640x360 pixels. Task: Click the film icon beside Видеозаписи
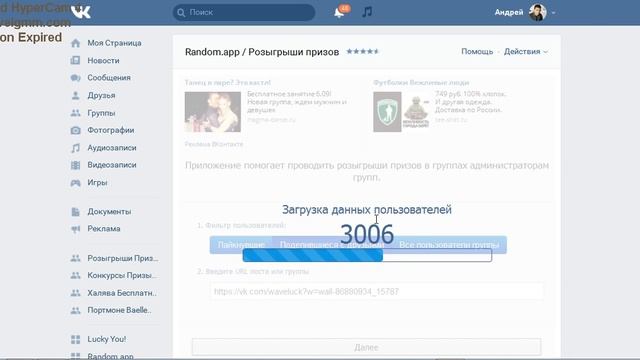76,165
